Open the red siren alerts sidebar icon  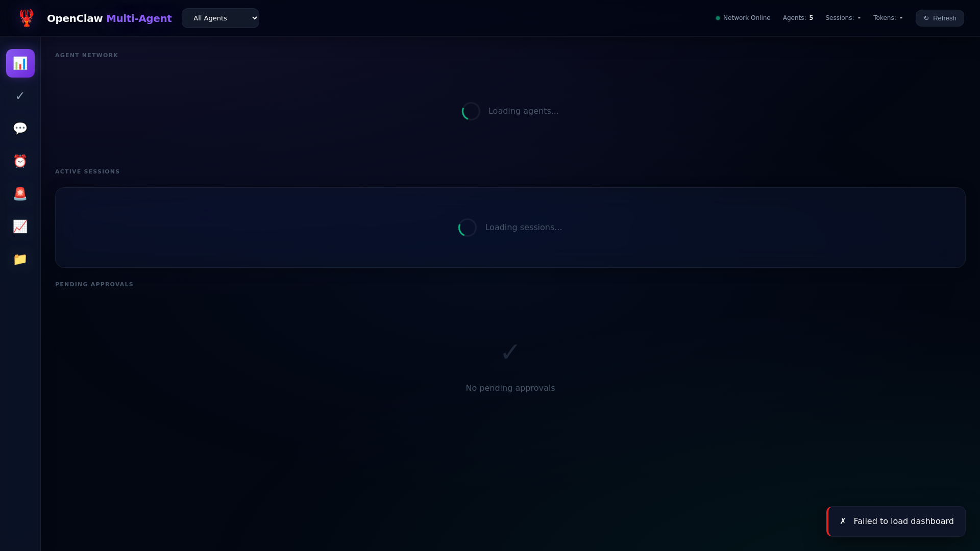[x=20, y=194]
